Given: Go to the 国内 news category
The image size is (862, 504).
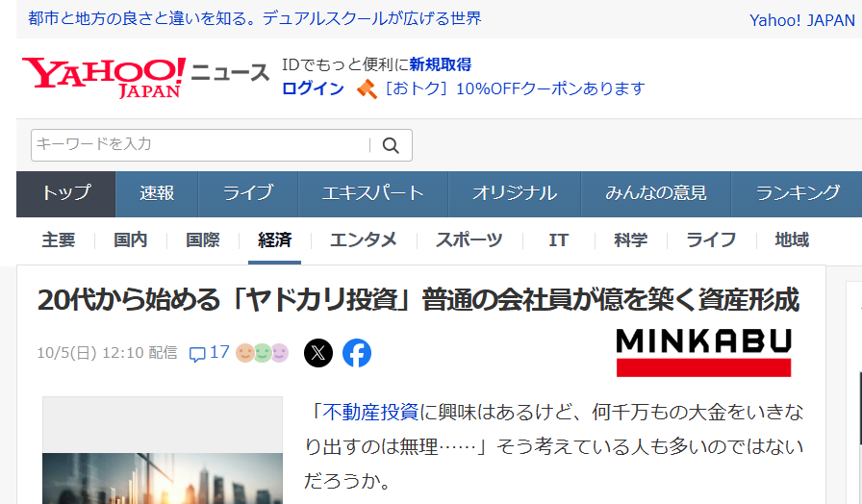Looking at the screenshot, I should 130,239.
